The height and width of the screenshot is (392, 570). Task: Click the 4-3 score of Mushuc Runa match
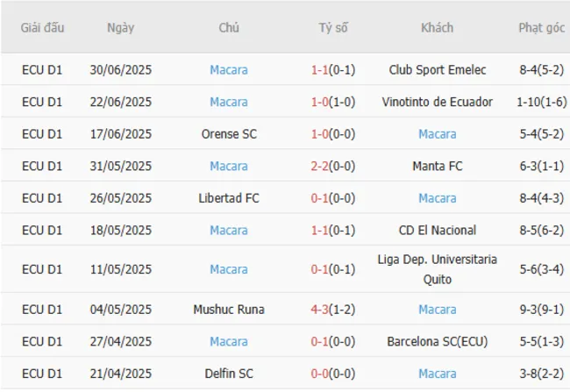320,310
